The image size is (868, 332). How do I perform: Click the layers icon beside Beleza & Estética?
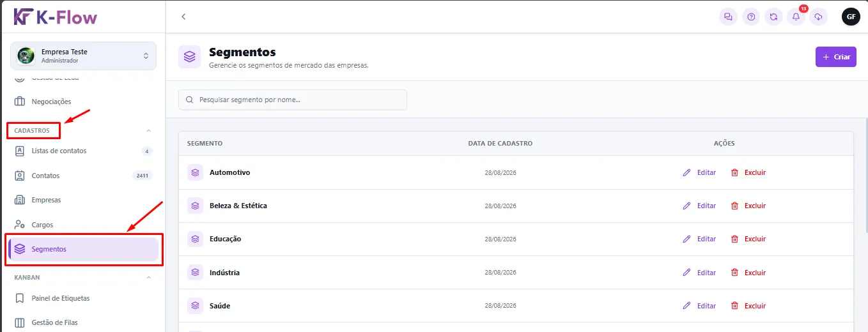pyautogui.click(x=195, y=206)
